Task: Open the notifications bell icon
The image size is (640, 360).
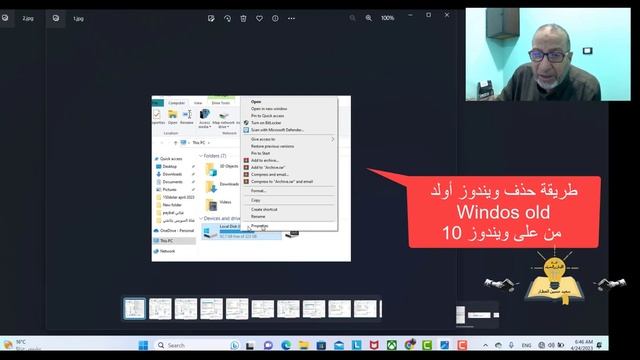Action: (599, 345)
